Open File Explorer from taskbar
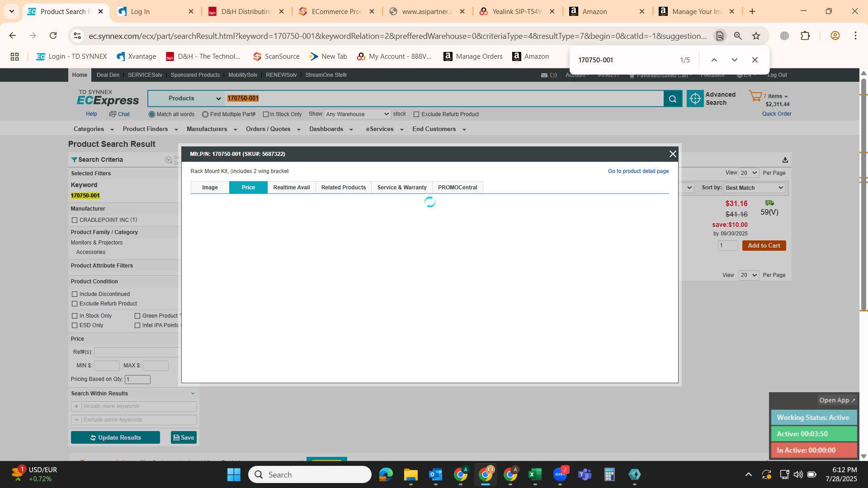Screen dimensions: 868x488 click(x=410, y=474)
